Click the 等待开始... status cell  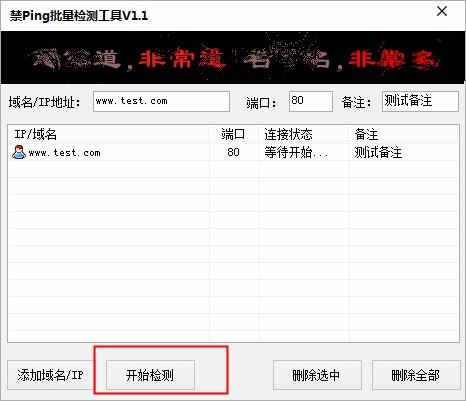pyautogui.click(x=296, y=152)
